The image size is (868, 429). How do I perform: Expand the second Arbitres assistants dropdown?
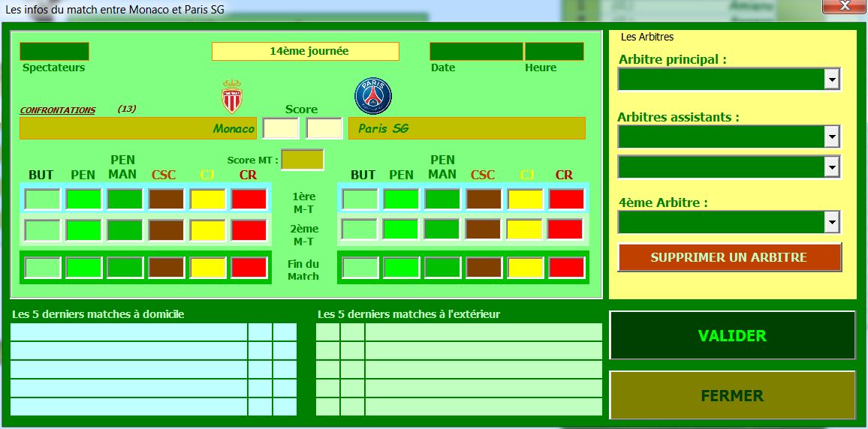pos(831,167)
